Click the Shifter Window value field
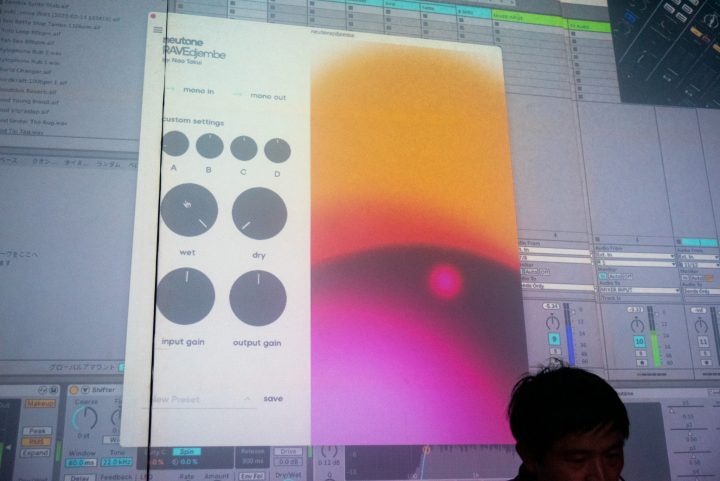This screenshot has width=720, height=481. pyautogui.click(x=81, y=463)
